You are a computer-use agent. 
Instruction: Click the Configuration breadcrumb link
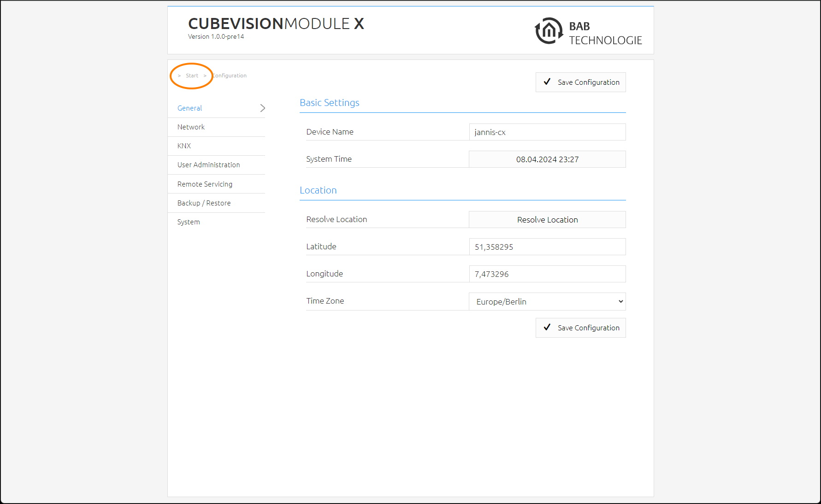[230, 76]
